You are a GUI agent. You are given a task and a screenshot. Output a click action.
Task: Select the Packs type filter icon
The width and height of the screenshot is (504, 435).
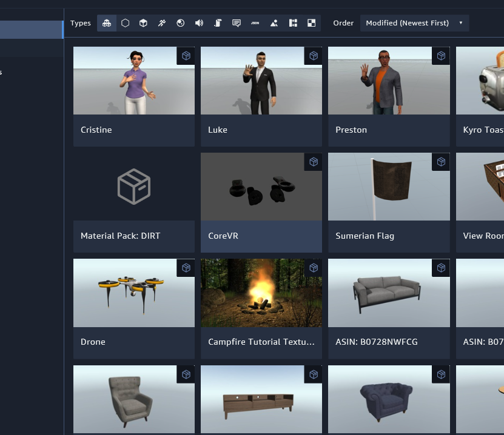coord(107,23)
